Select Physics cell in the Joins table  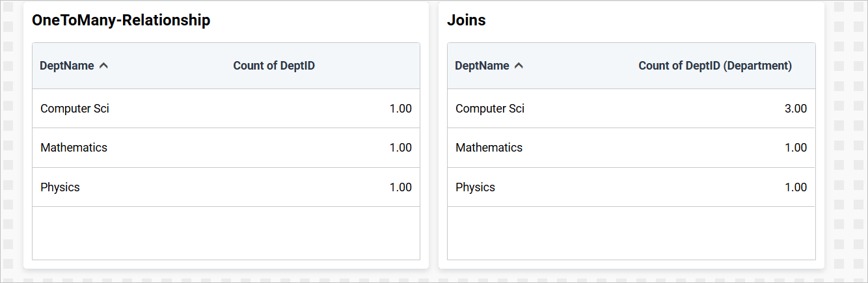[x=475, y=187]
